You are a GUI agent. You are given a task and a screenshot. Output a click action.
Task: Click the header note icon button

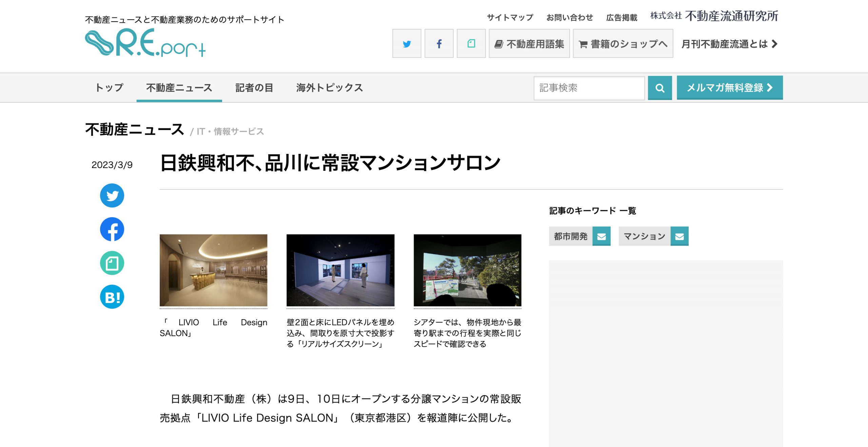tap(471, 43)
